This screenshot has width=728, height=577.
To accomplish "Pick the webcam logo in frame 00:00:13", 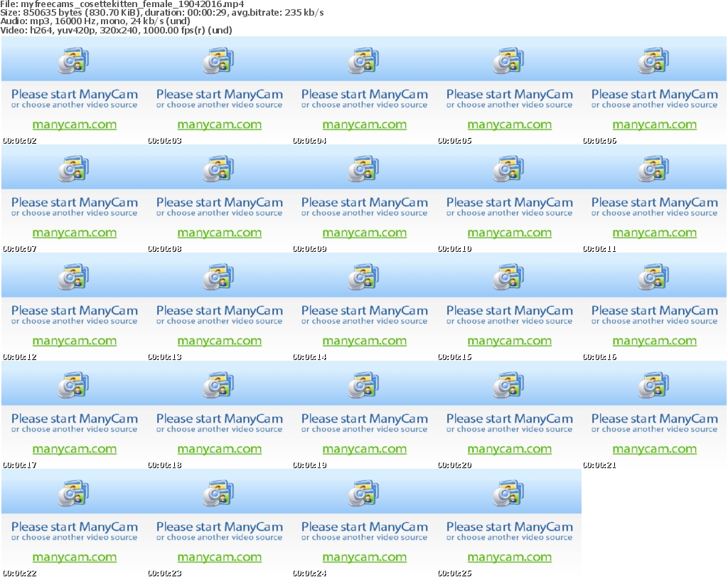I will 218,277.
